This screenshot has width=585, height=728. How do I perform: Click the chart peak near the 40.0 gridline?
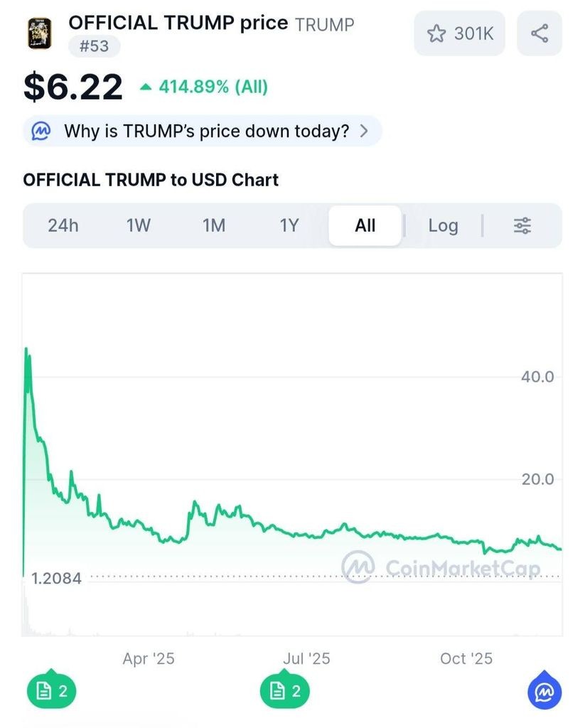pos(27,350)
